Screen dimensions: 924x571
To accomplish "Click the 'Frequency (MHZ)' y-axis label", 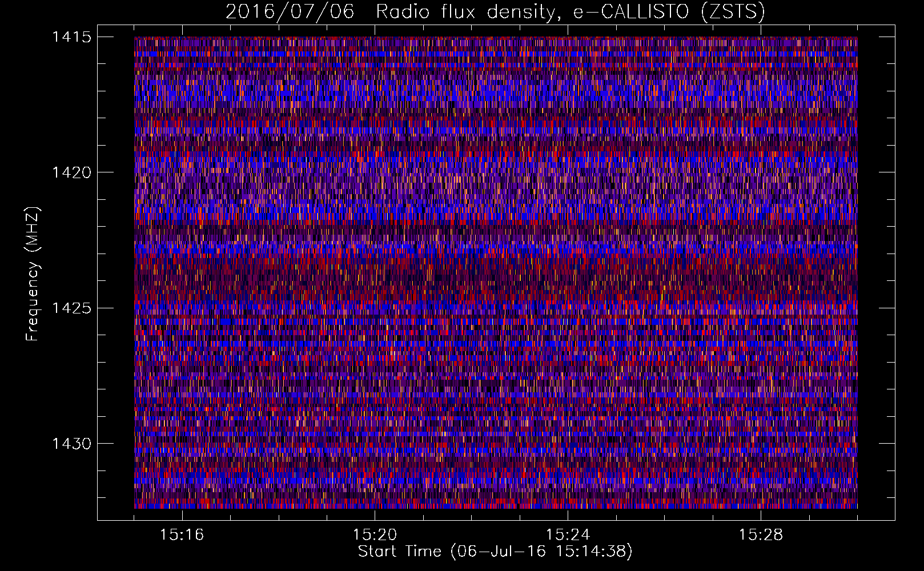I will point(33,274).
